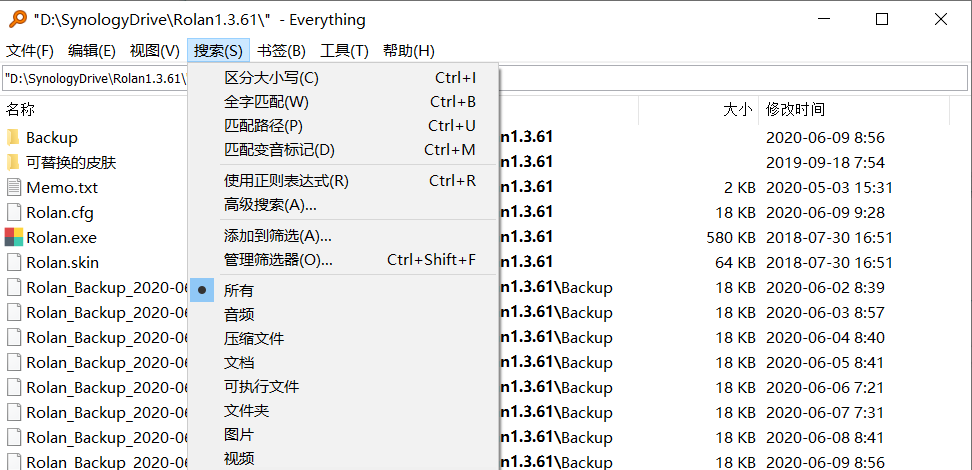Click the Memo.txt text file icon
Screen dimensions: 972x470
14,187
